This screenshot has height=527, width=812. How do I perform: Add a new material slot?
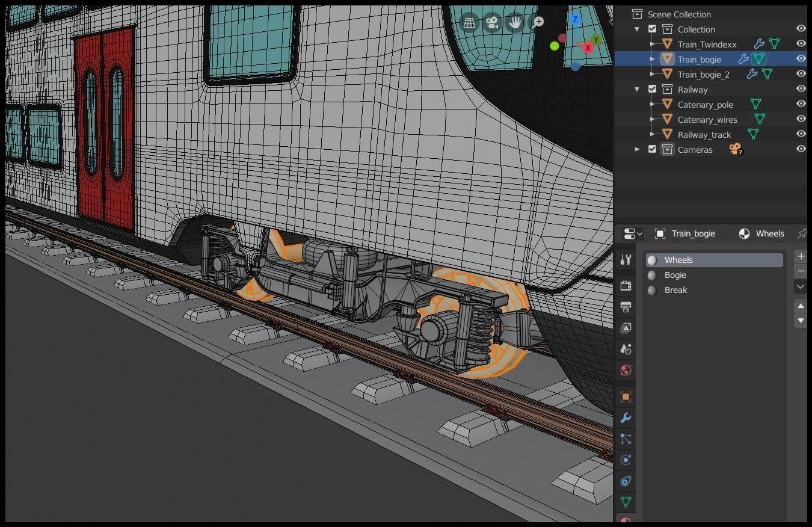[800, 256]
